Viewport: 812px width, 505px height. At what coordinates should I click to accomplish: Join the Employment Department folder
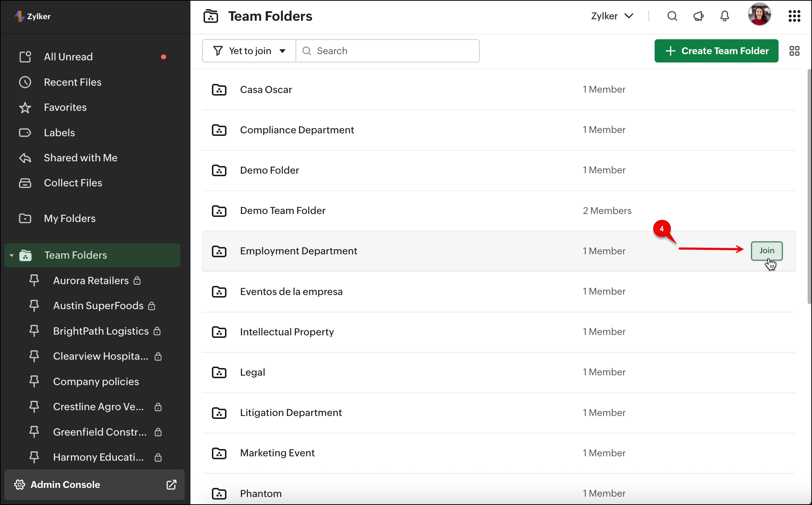click(x=766, y=251)
